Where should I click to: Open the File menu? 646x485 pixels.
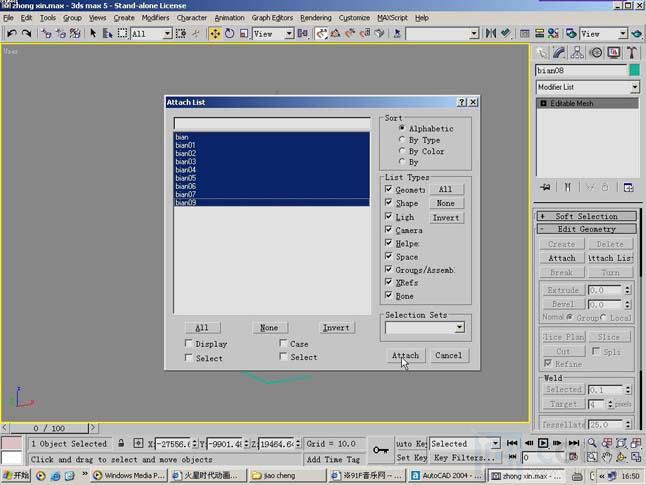pos(8,18)
